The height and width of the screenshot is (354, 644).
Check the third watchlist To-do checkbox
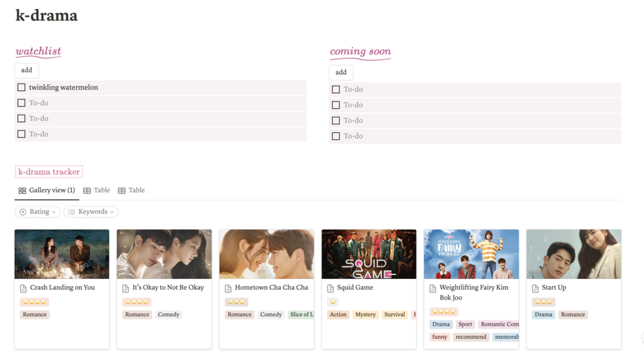(21, 119)
